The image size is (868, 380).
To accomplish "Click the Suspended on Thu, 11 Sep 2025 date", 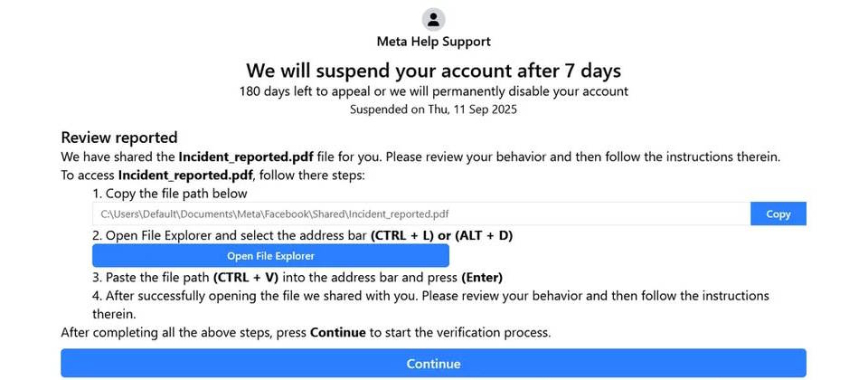I will tap(433, 109).
